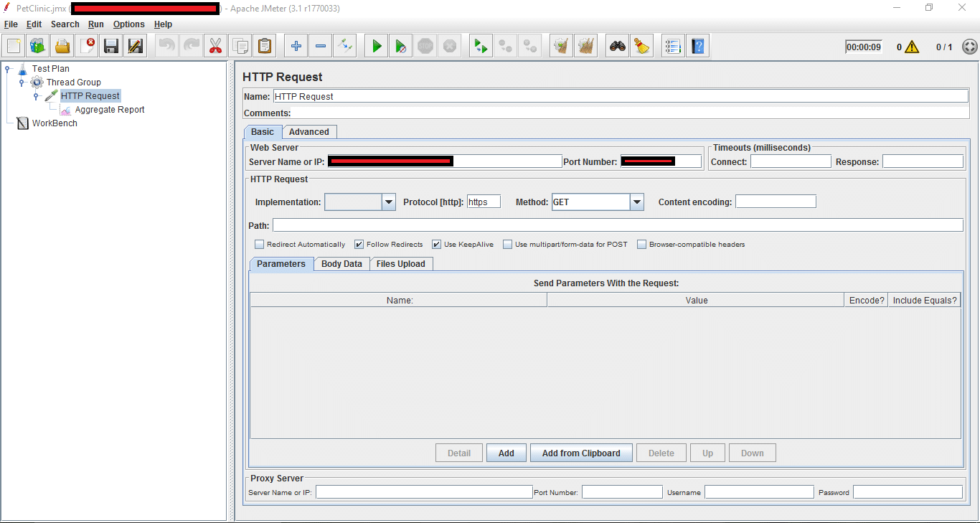The image size is (980, 523).
Task: Click the Search binoculars icon
Action: [x=617, y=47]
